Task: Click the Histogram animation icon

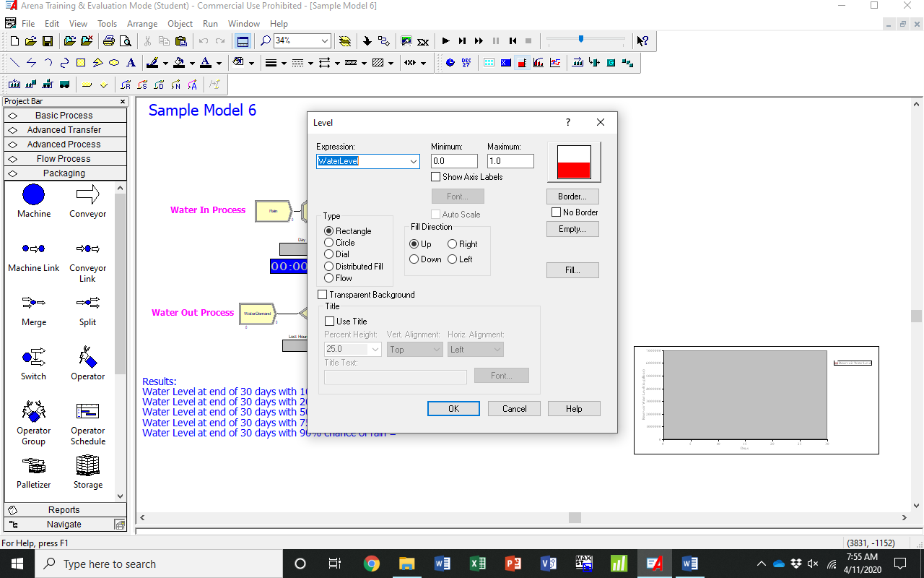Action: tap(538, 63)
